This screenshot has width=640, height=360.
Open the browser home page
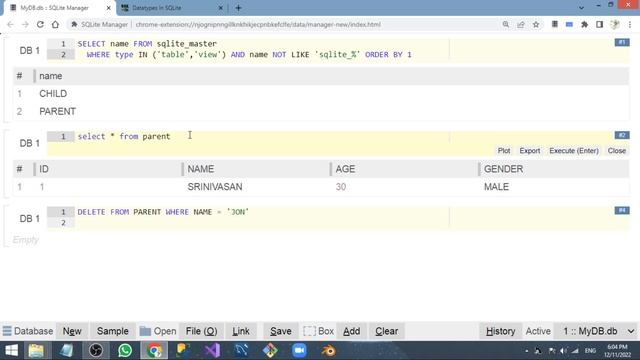click(x=55, y=24)
